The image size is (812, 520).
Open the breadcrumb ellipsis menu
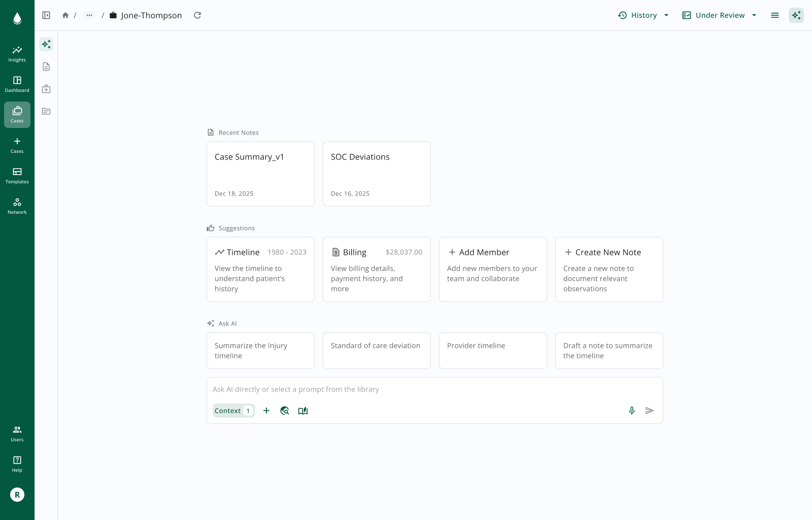89,15
